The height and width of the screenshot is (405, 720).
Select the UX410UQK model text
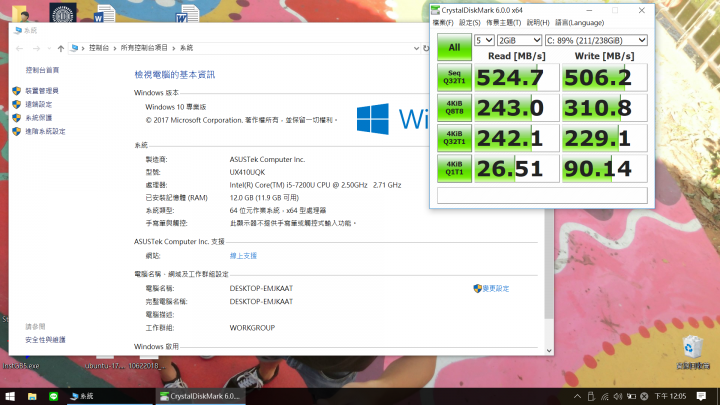[247, 172]
